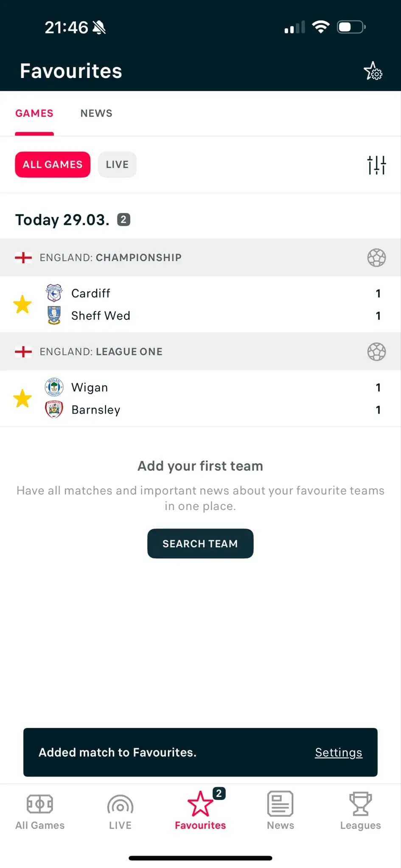This screenshot has height=868, width=401.
Task: Unfavourite the Wigan vs Barnsley match star
Action: (x=22, y=398)
